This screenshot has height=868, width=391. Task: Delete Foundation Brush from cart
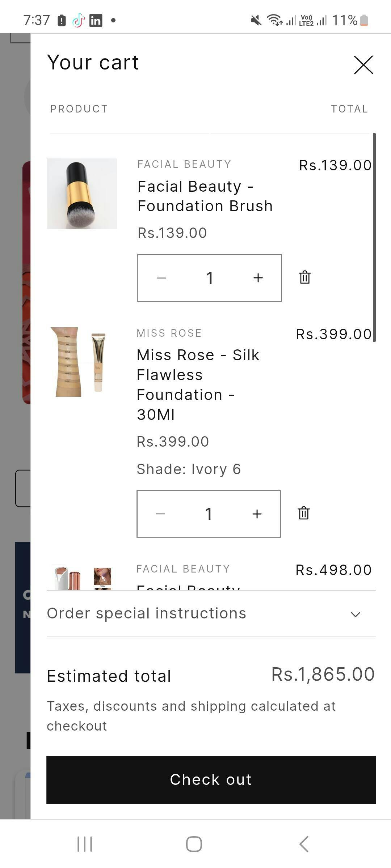coord(305,277)
